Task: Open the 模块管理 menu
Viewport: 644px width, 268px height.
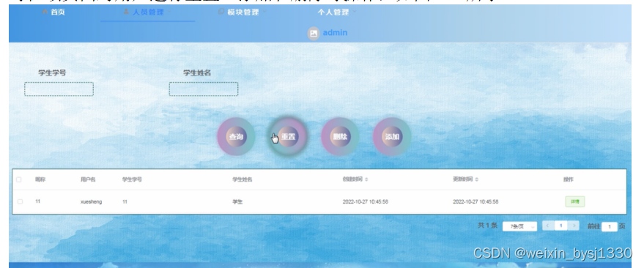Action: (x=243, y=12)
